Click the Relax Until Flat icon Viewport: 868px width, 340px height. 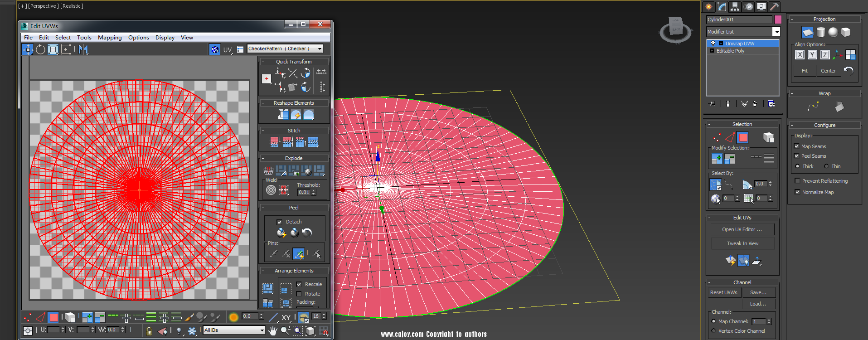point(296,115)
